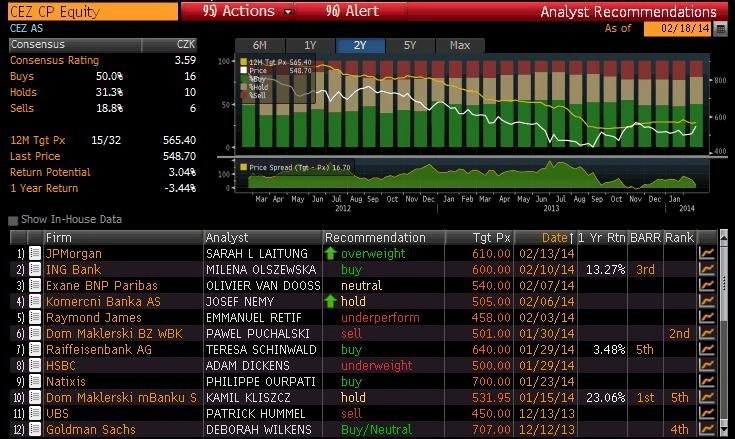Open Dom Maklerski BZ WBK document icon
Image resolution: width=735 pixels, height=439 pixels.
point(35,333)
